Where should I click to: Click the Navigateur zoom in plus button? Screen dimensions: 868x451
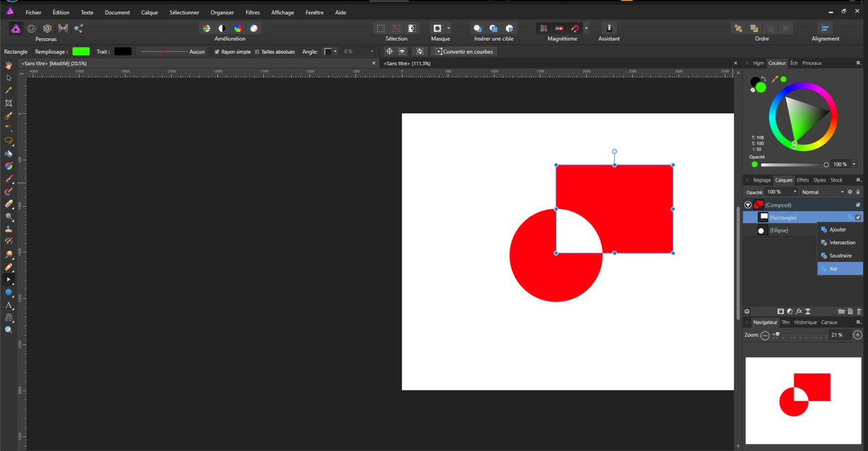[858, 335]
